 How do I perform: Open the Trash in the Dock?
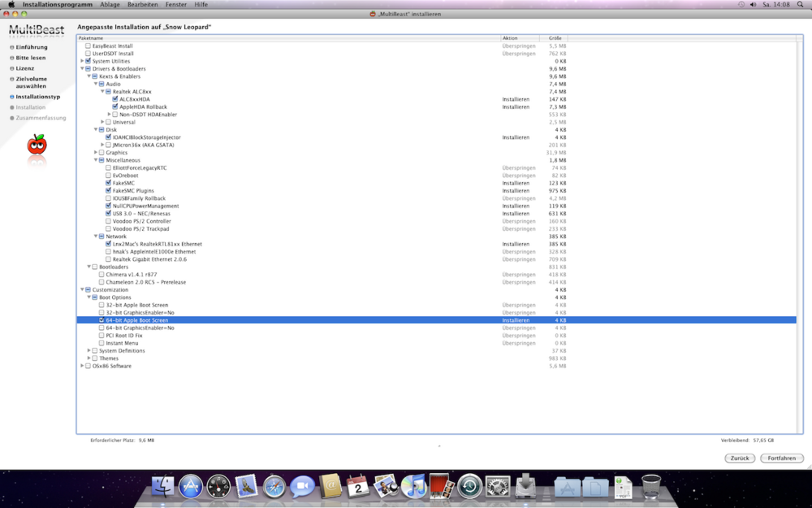651,486
